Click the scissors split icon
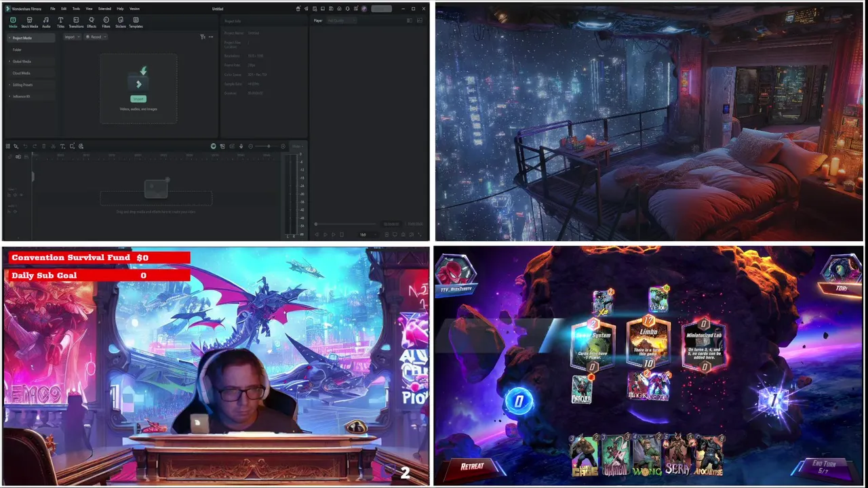This screenshot has width=868, height=488. [x=53, y=146]
